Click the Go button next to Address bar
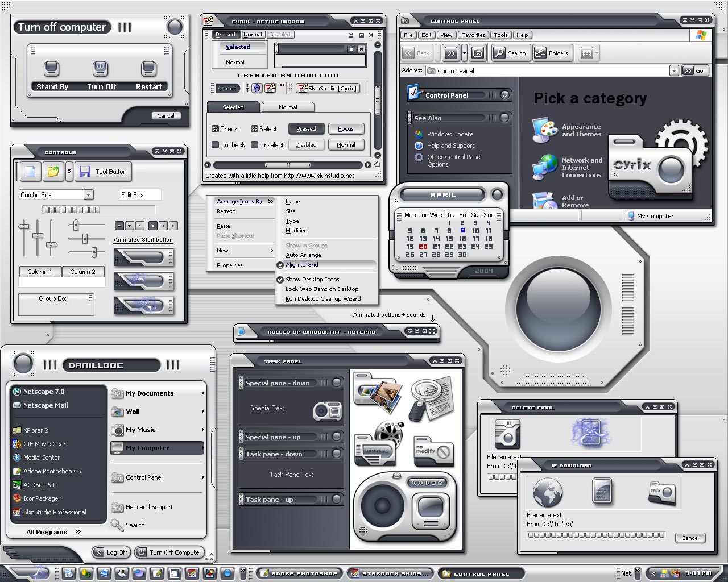The image size is (728, 582). [694, 71]
